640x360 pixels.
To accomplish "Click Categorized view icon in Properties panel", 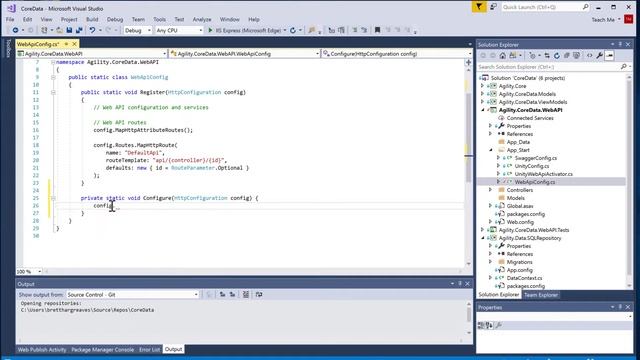I will pyautogui.click(x=481, y=325).
